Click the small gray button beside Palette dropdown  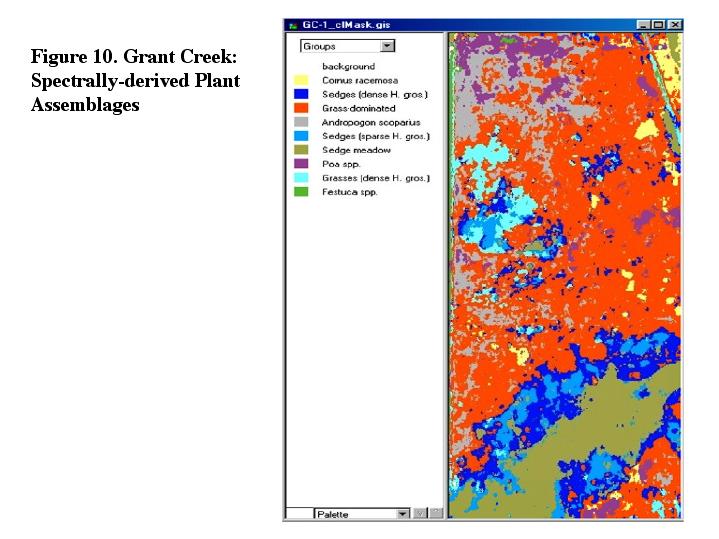421,513
